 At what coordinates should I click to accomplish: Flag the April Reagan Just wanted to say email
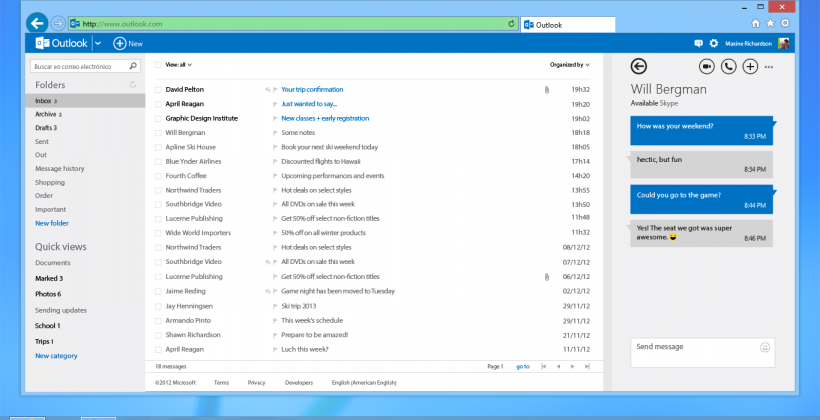coord(275,104)
